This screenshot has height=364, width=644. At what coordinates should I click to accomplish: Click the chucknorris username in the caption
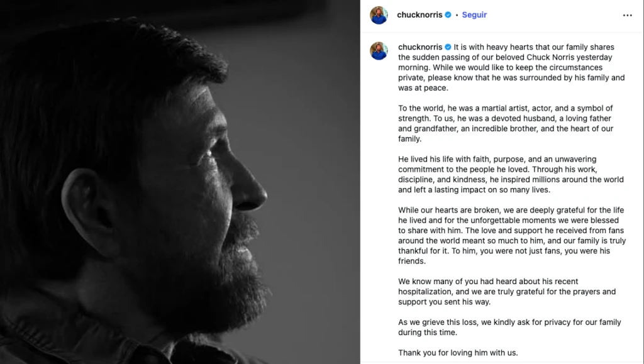click(420, 48)
